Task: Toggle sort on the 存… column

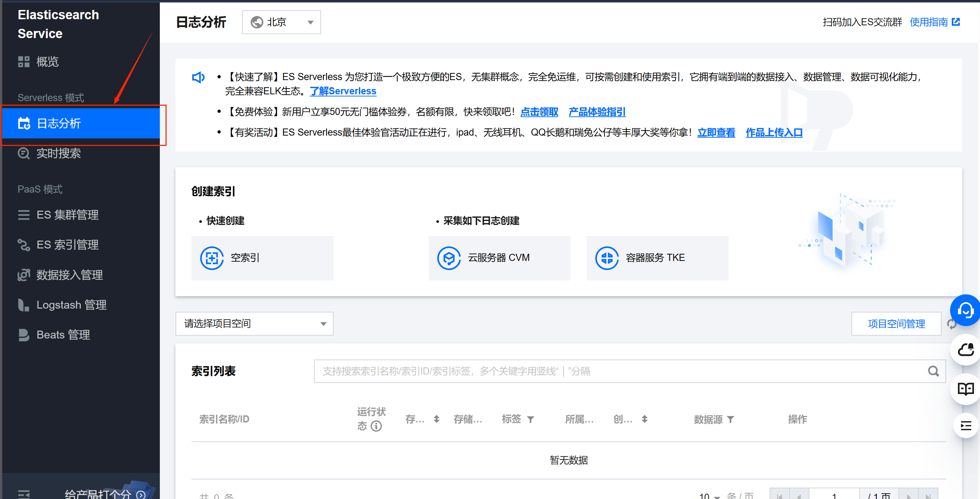Action: [x=436, y=419]
